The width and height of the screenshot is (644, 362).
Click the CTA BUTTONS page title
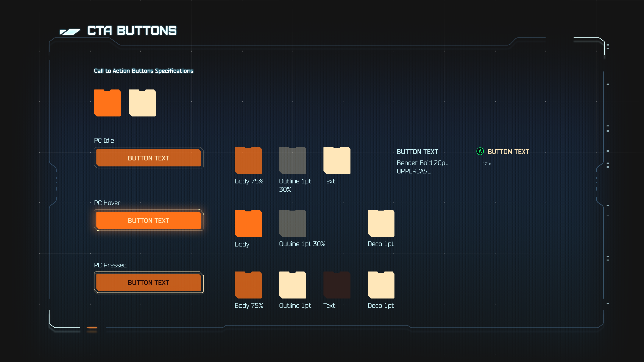coord(132,31)
